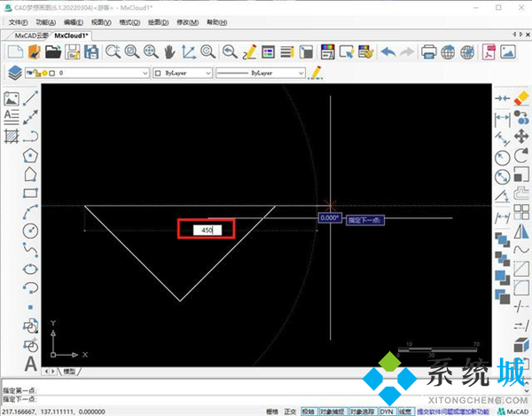Image resolution: width=532 pixels, height=416 pixels.
Task: Click the distance input field showing 450
Action: coord(206,230)
